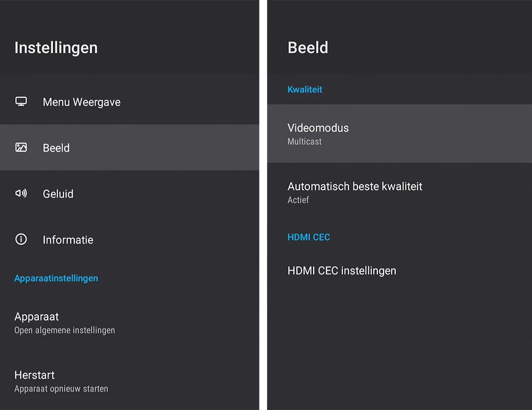Change the Multicast video mode value
The image size is (532, 410).
[304, 142]
